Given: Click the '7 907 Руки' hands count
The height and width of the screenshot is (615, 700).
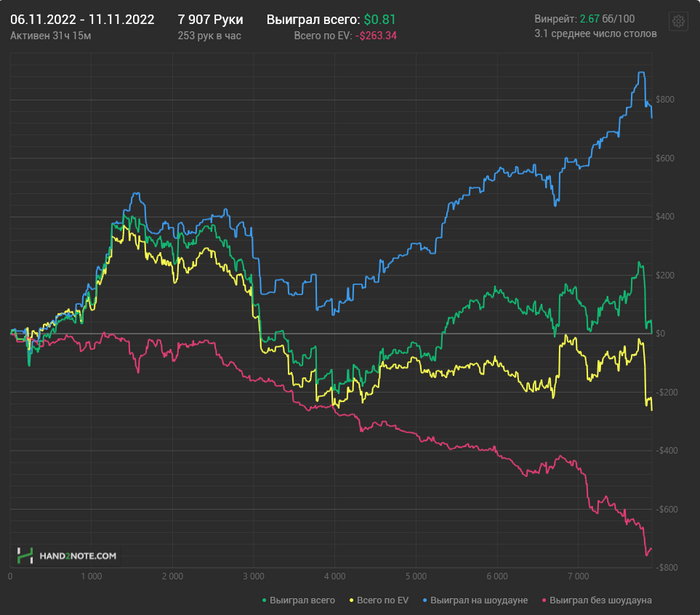Looking at the screenshot, I should point(210,20).
